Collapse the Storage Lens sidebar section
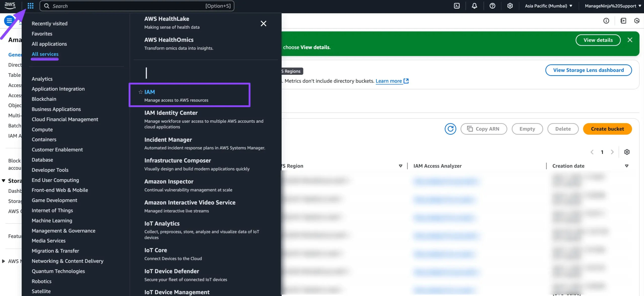Screen dimensions: 644x296 (4, 181)
